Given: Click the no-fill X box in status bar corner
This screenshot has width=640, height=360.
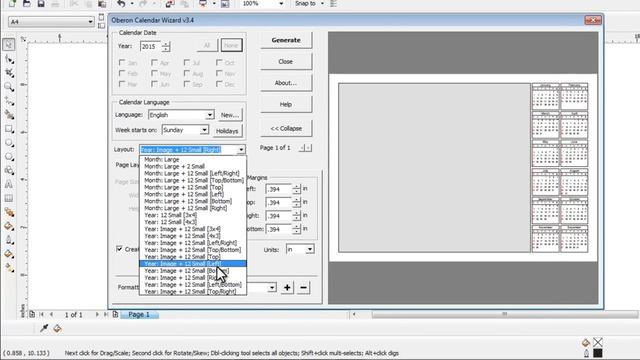Looking at the screenshot, I should pyautogui.click(x=598, y=342).
